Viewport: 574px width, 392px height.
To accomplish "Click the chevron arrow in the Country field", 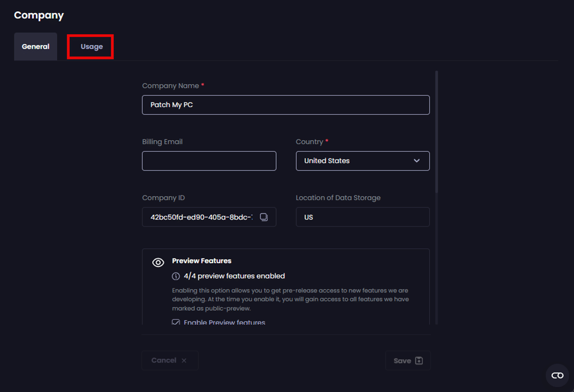I will pyautogui.click(x=417, y=161).
